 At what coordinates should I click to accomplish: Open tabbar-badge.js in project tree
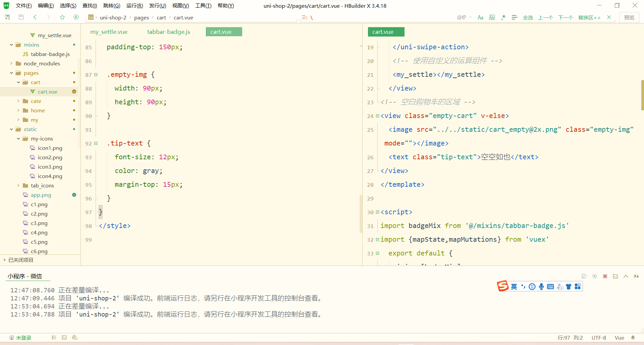coord(50,54)
